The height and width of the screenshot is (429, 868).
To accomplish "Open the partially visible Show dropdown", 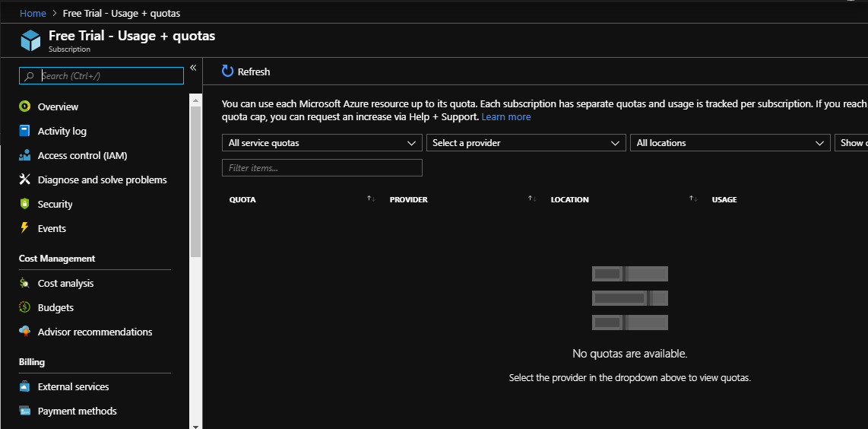I will pyautogui.click(x=851, y=142).
